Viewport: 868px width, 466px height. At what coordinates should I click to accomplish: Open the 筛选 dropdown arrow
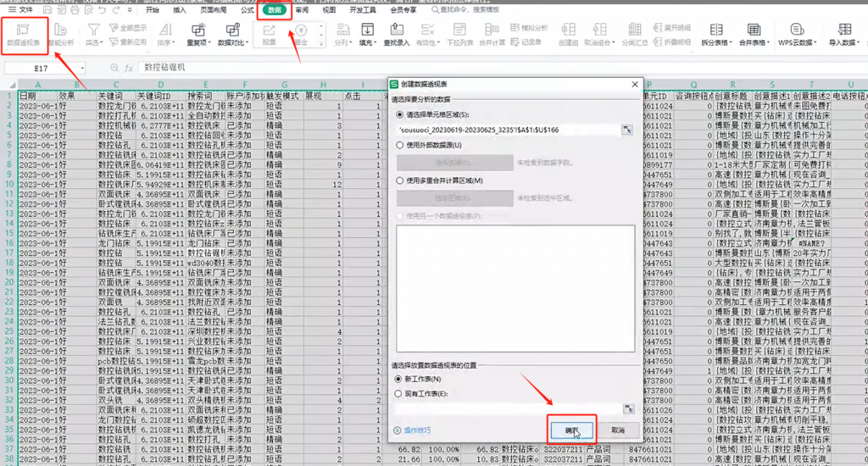pos(103,42)
